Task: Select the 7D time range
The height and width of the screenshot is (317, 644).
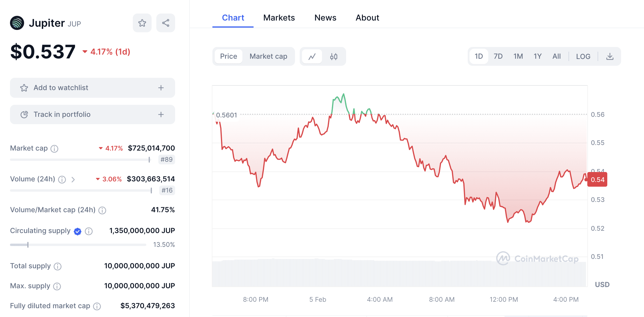Action: point(498,56)
